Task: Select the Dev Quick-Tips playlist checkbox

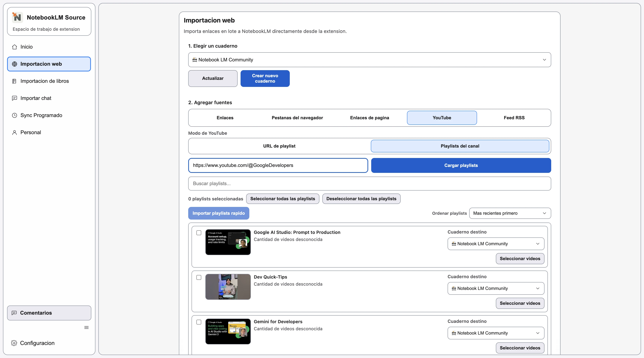Action: [198, 277]
